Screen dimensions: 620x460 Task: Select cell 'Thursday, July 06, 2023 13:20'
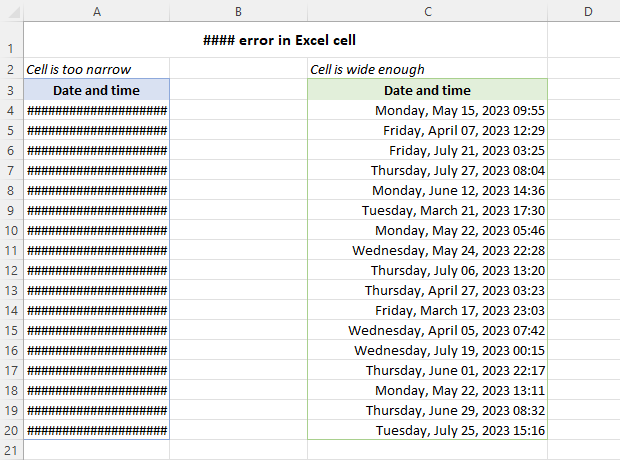(427, 270)
